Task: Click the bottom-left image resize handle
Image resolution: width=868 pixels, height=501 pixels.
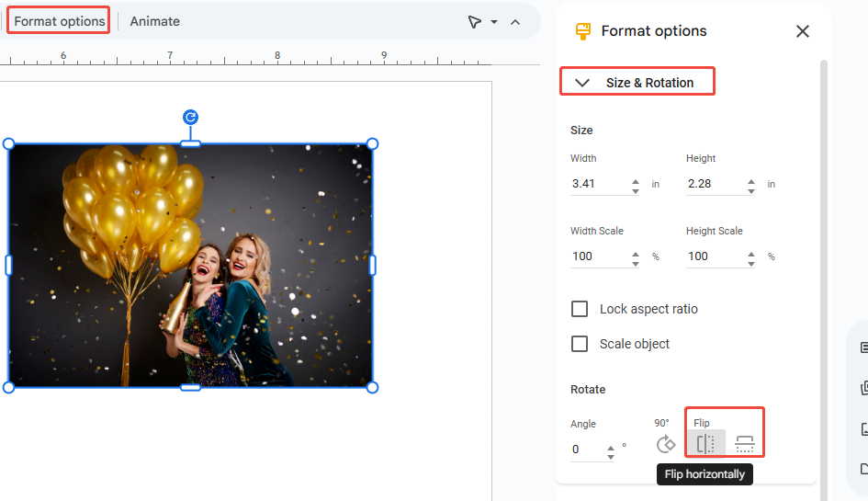Action: (8, 387)
